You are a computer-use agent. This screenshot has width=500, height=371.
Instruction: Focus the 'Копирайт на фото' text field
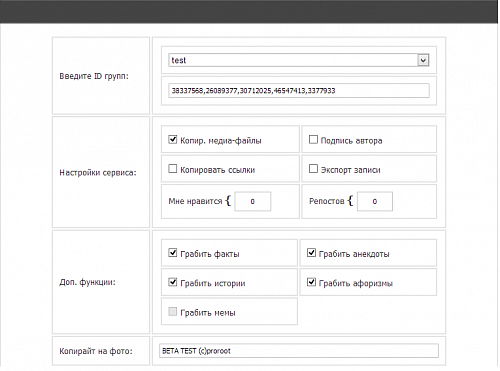click(299, 351)
